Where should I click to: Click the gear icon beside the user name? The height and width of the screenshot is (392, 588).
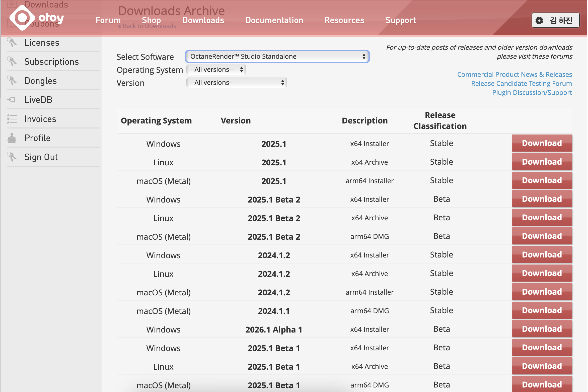[x=539, y=21]
